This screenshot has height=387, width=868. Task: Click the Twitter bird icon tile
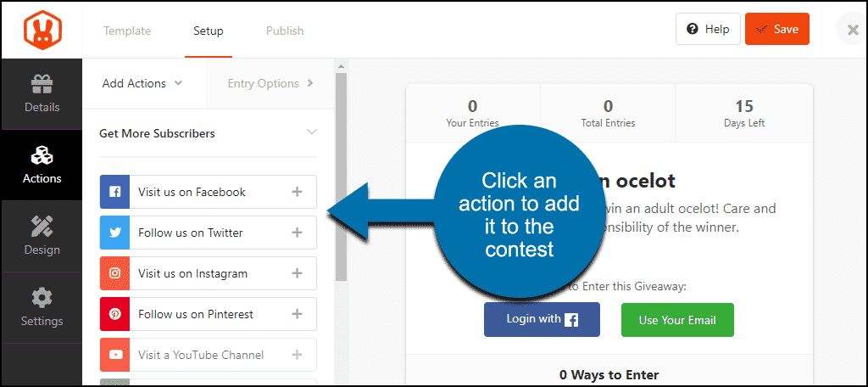tap(114, 233)
